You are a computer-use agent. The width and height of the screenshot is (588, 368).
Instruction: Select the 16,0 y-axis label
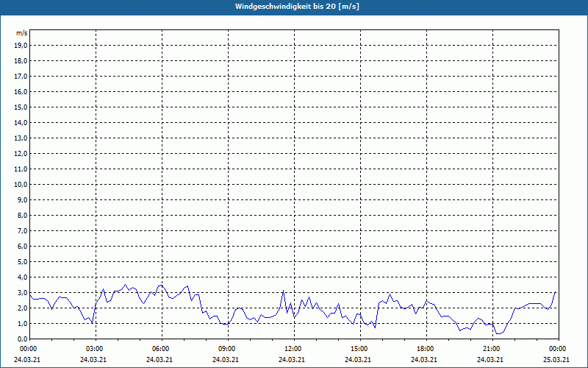(x=21, y=91)
